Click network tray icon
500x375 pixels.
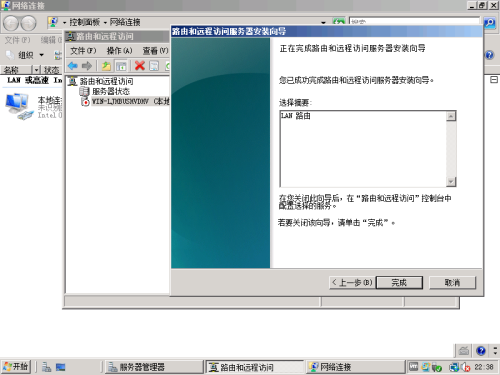(x=454, y=367)
